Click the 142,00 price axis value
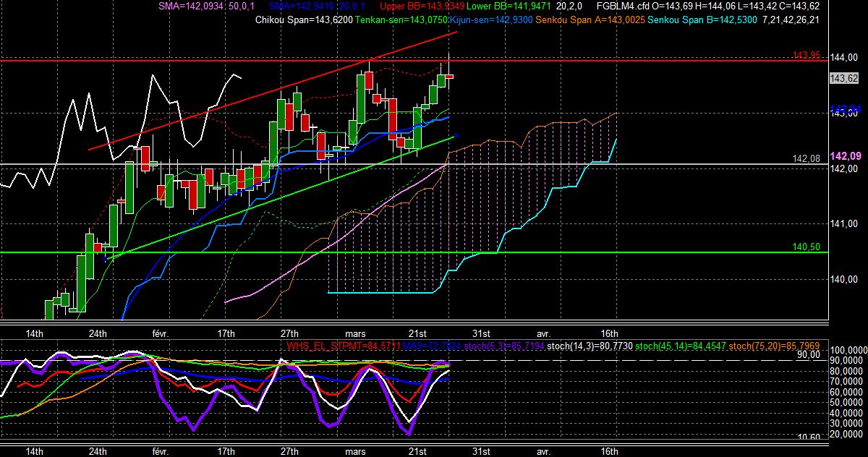The height and width of the screenshot is (457, 868). click(843, 168)
